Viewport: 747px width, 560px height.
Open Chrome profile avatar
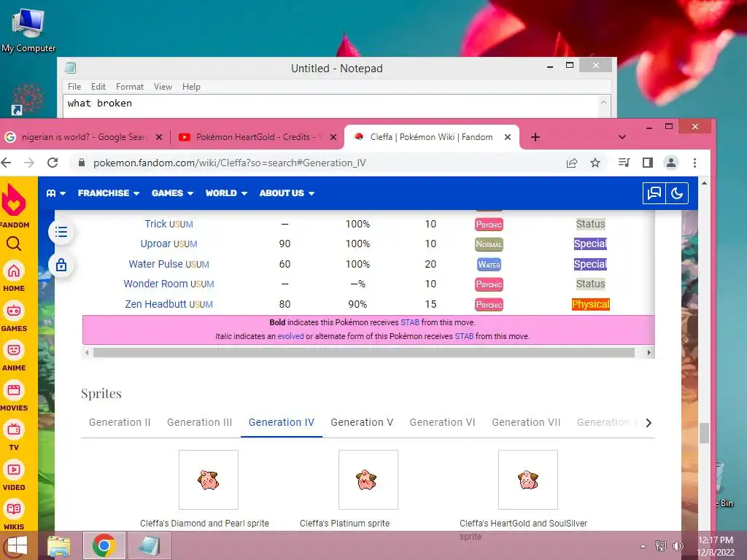tap(671, 163)
